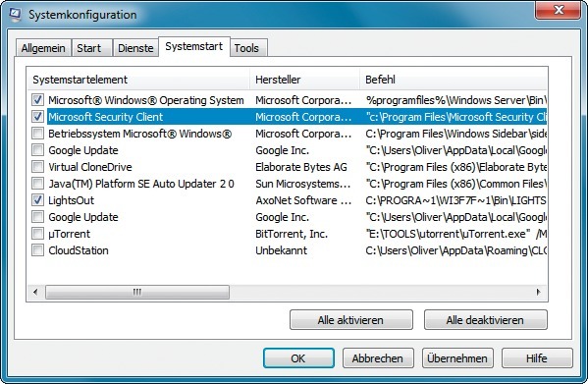Click manufacturer BitTorrent, Inc. cell
This screenshot has height=384, width=588.
(x=292, y=234)
